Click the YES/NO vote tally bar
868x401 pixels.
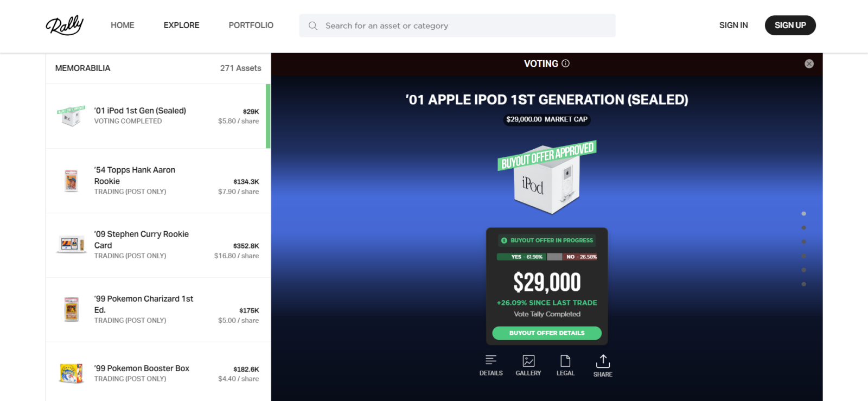547,257
